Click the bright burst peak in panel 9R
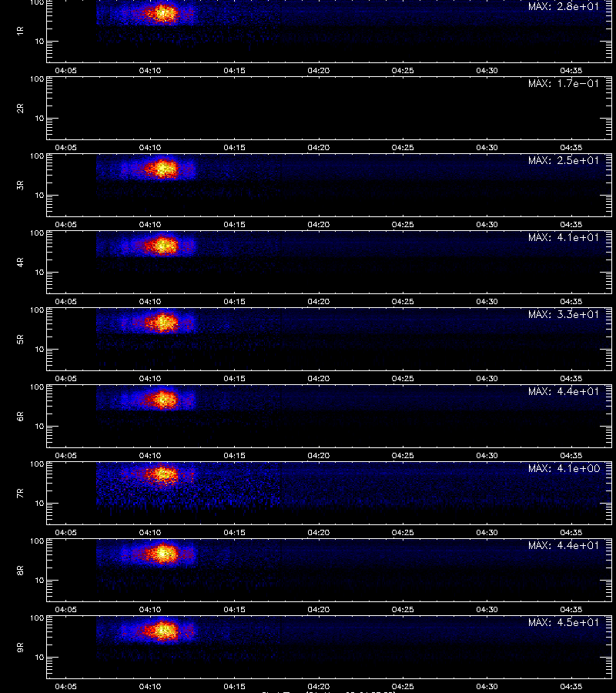 click(163, 630)
